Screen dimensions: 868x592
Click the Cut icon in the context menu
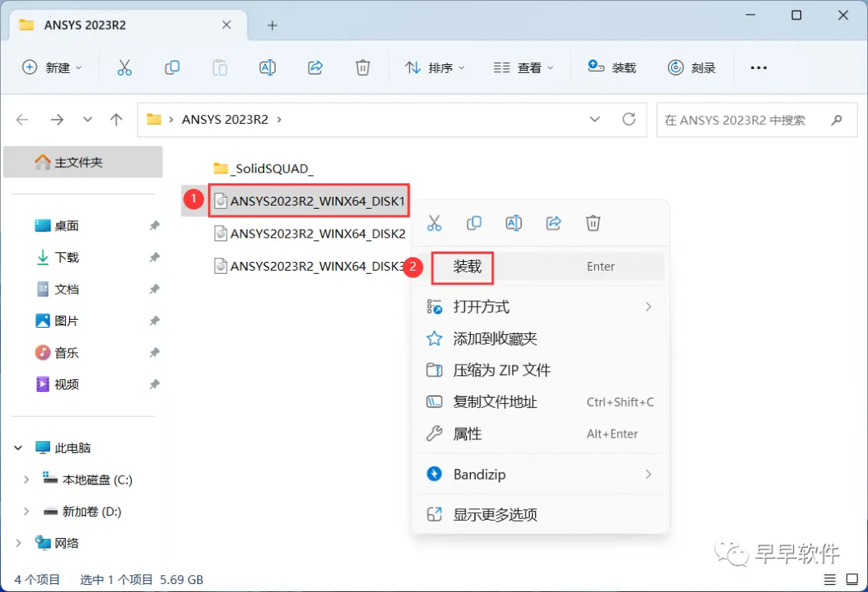(435, 223)
